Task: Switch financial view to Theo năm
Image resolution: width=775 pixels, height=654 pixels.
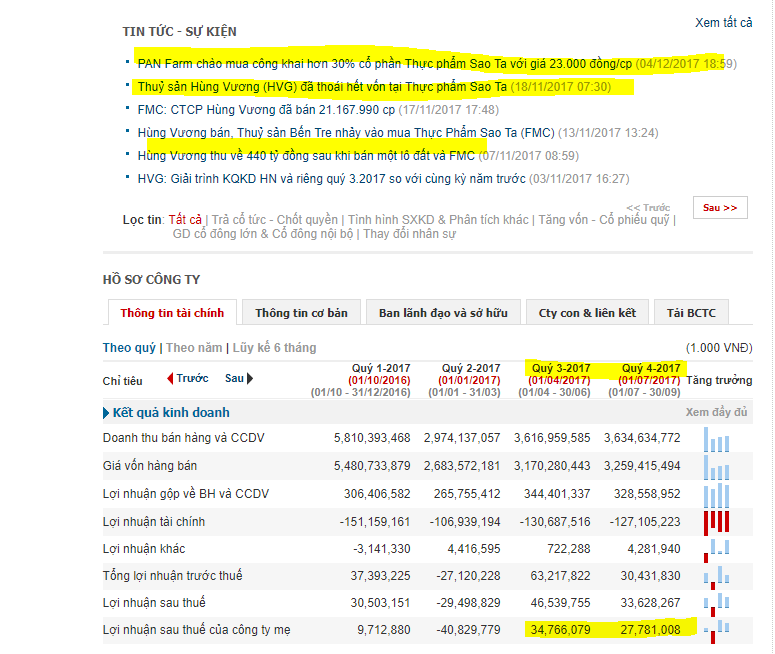Action: 194,348
